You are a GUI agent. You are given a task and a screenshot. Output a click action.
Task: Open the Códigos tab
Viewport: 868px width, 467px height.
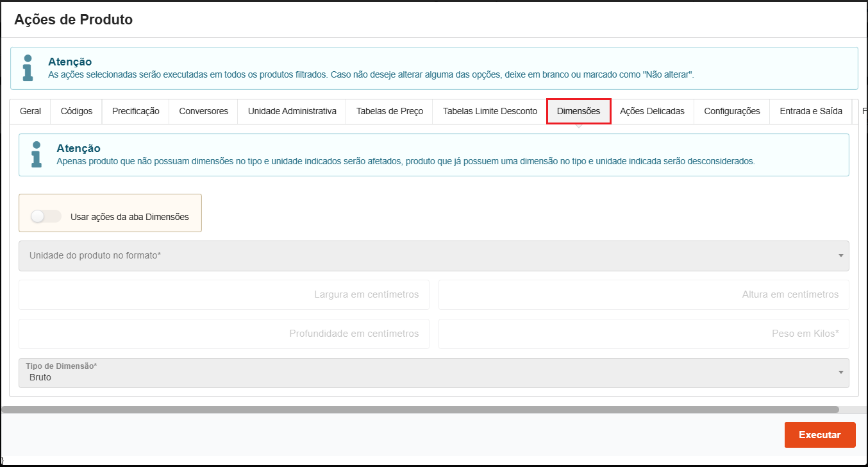tap(76, 112)
